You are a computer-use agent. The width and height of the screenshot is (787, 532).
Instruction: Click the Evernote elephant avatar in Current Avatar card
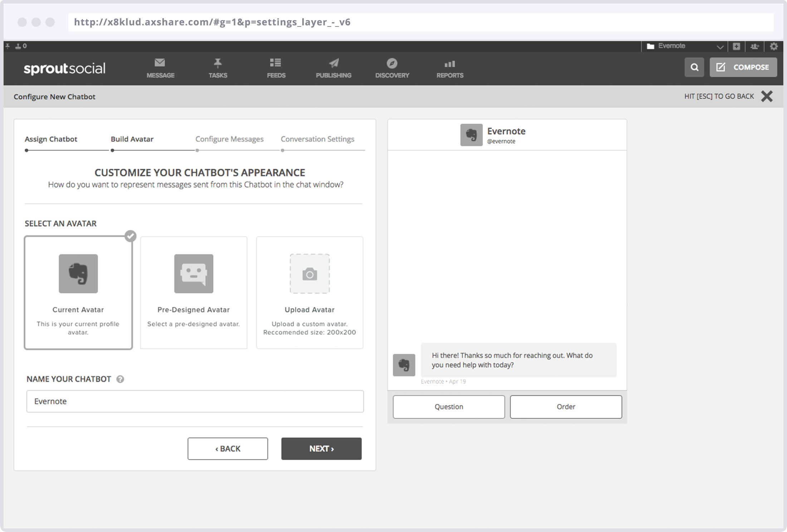tap(78, 274)
